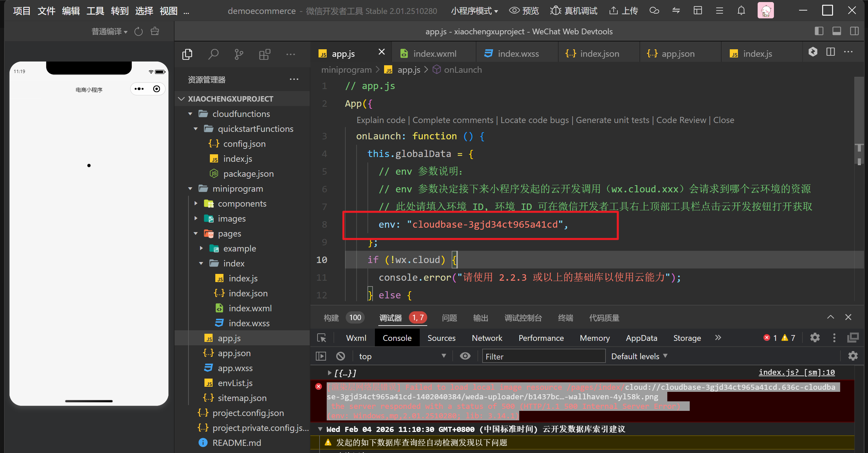The width and height of the screenshot is (868, 453).
Task: Click the compile refresh icon
Action: click(x=139, y=32)
